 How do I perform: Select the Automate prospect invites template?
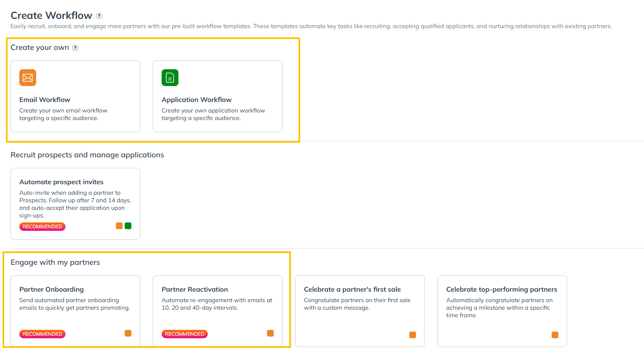click(61, 182)
